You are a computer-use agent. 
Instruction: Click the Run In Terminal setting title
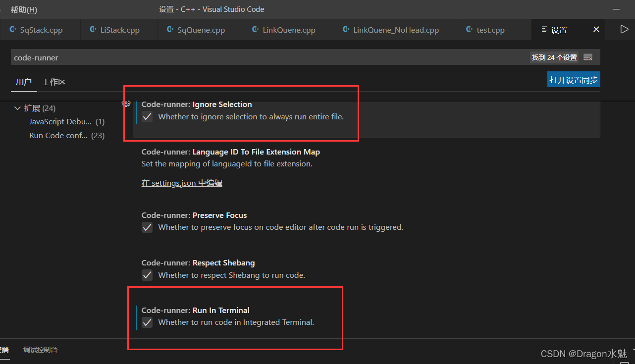point(196,311)
